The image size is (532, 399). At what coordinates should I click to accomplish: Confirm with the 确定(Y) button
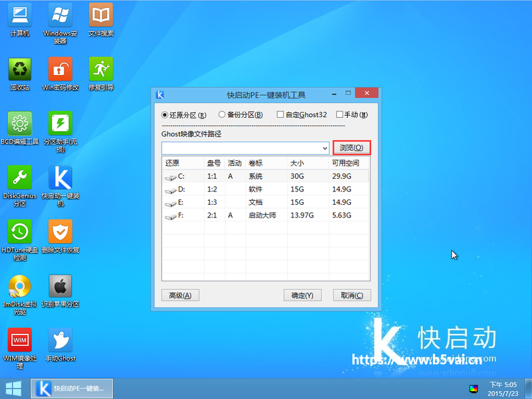(x=303, y=295)
